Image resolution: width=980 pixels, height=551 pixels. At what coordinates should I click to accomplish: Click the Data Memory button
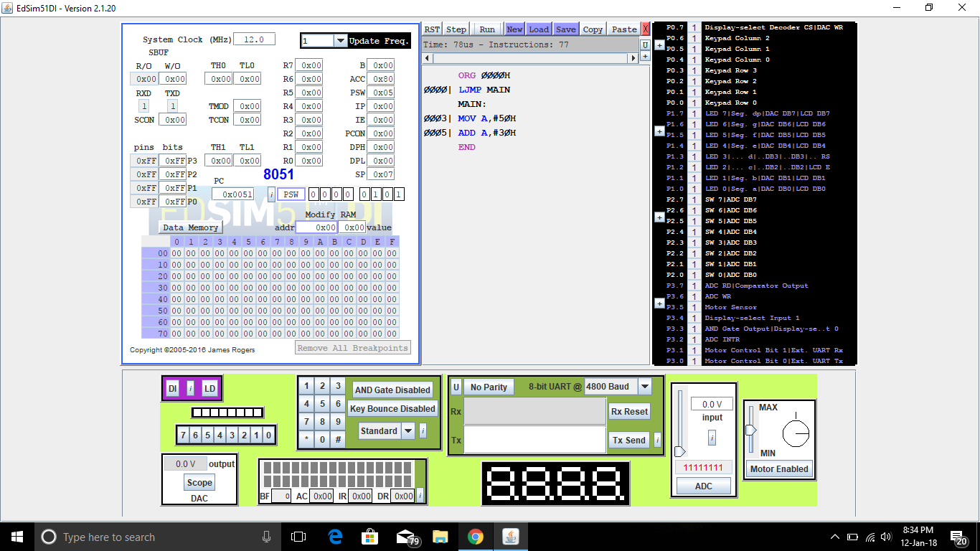tap(190, 227)
